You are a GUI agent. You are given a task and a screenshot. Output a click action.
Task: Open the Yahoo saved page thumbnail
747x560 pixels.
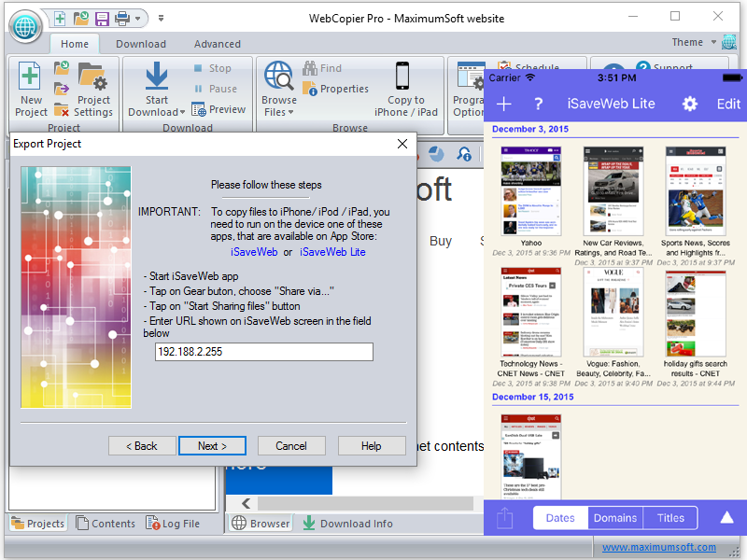coord(530,191)
